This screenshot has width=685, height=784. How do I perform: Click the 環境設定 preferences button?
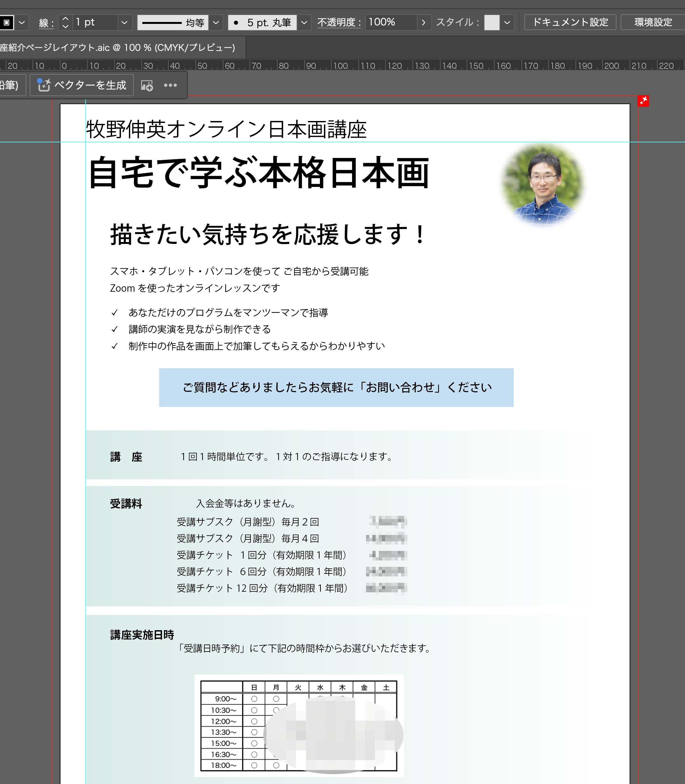pos(653,23)
